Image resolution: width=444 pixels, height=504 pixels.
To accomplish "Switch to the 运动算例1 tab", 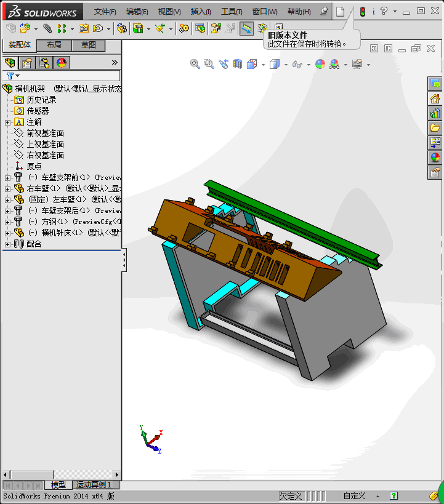I will point(95,485).
